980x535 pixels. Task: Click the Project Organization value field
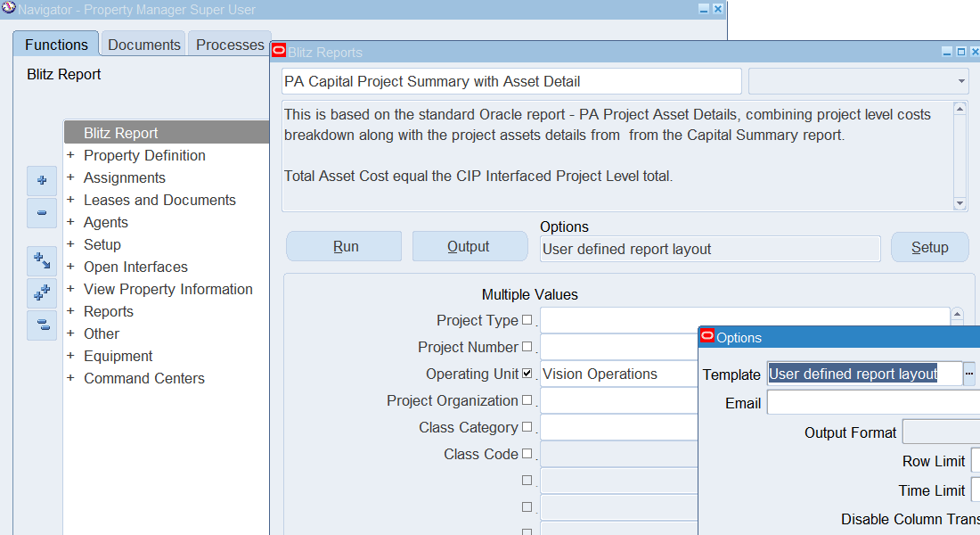tap(619, 400)
